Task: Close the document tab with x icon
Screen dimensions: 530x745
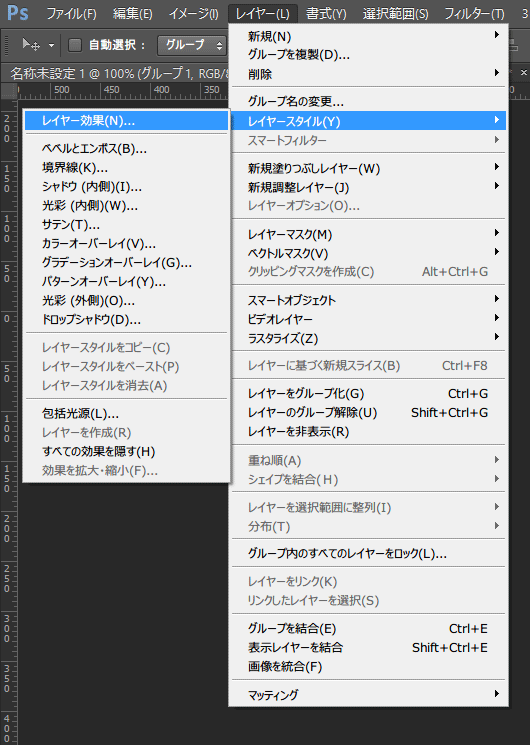Action: 524,73
